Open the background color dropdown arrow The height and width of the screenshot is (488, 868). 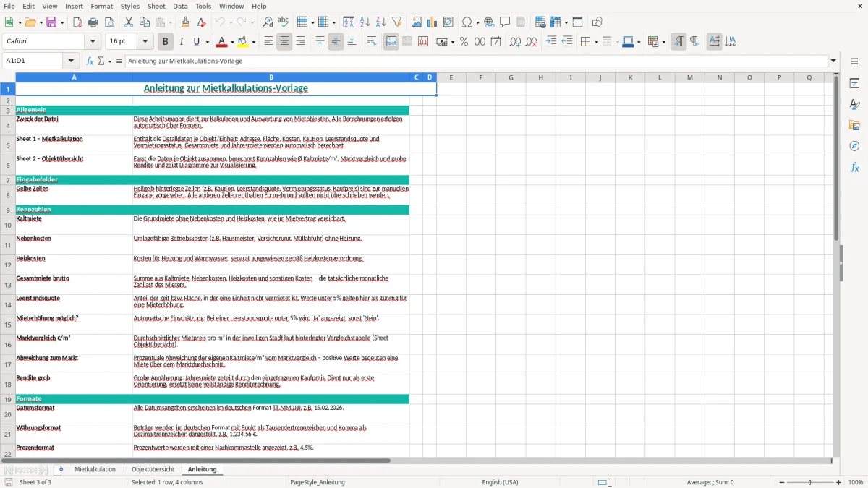253,42
